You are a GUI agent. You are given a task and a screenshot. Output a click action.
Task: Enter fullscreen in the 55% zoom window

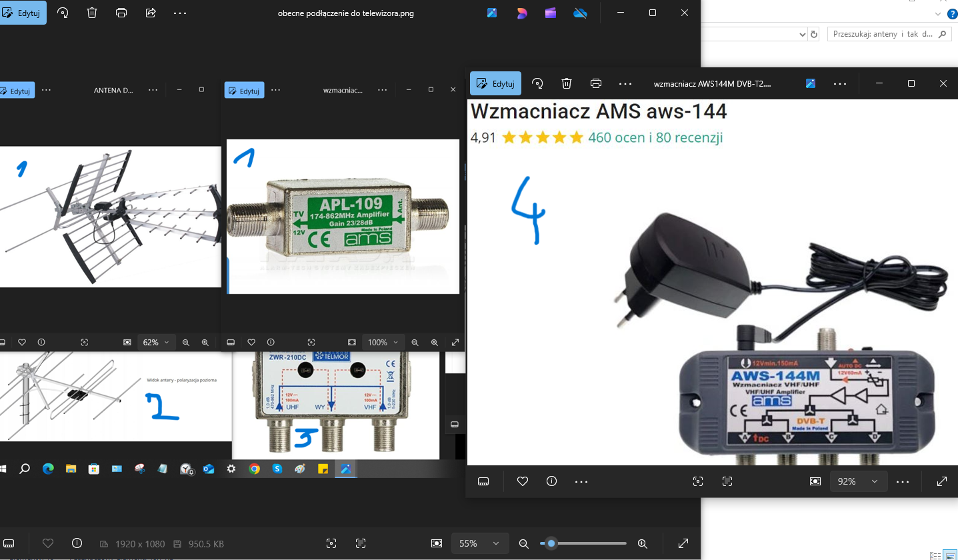(683, 543)
